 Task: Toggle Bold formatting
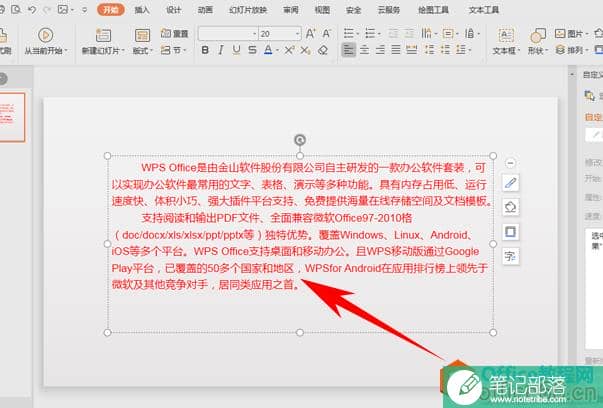coord(205,50)
